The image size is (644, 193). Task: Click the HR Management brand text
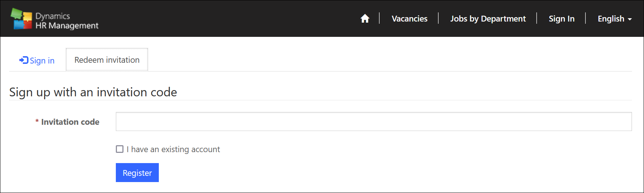pyautogui.click(x=67, y=26)
